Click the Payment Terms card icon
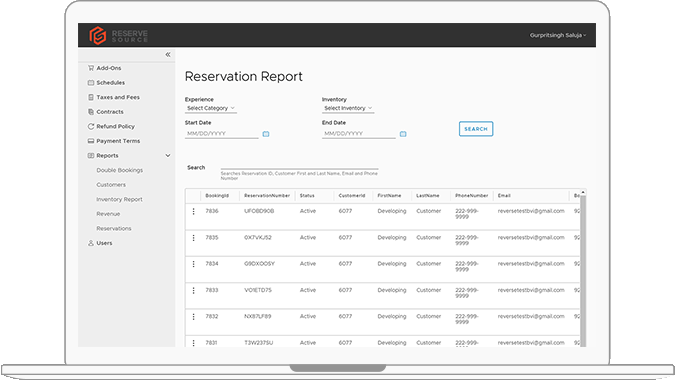675x380 pixels. point(91,141)
